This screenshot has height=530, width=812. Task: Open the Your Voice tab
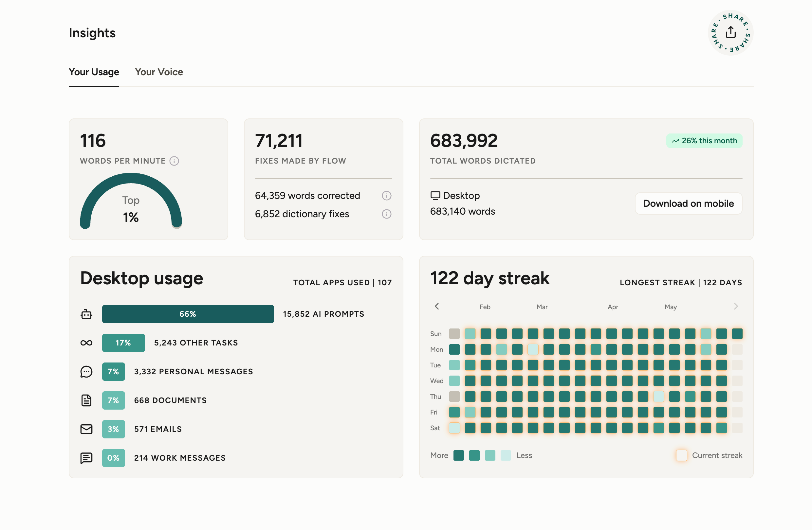[x=159, y=72]
